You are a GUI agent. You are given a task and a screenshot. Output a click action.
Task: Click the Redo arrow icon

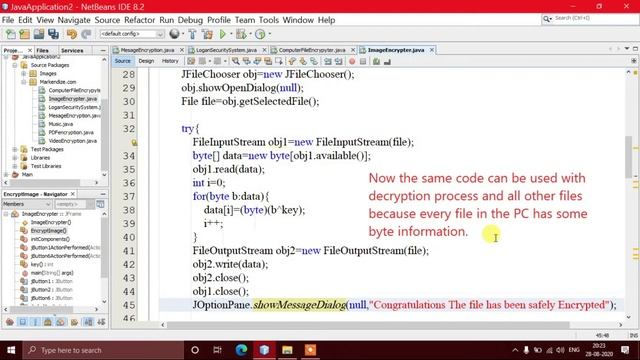86,34
